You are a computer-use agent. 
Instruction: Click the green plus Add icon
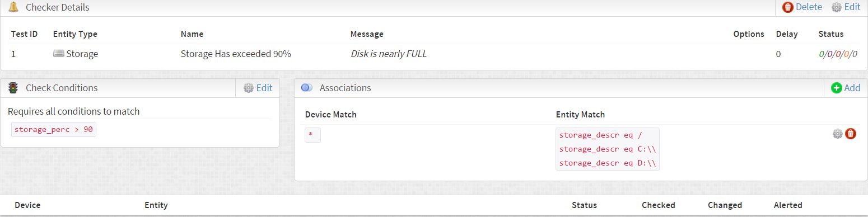point(837,88)
